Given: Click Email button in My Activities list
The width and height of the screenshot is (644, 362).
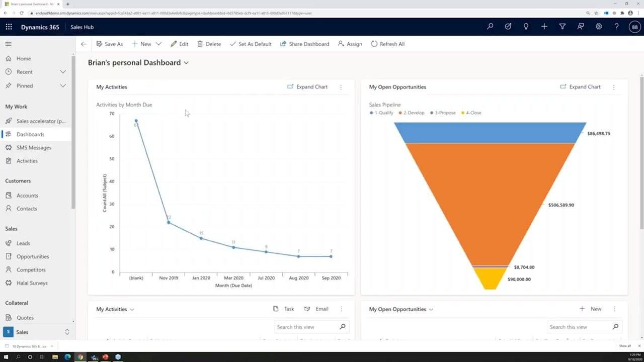Looking at the screenshot, I should coord(316,309).
